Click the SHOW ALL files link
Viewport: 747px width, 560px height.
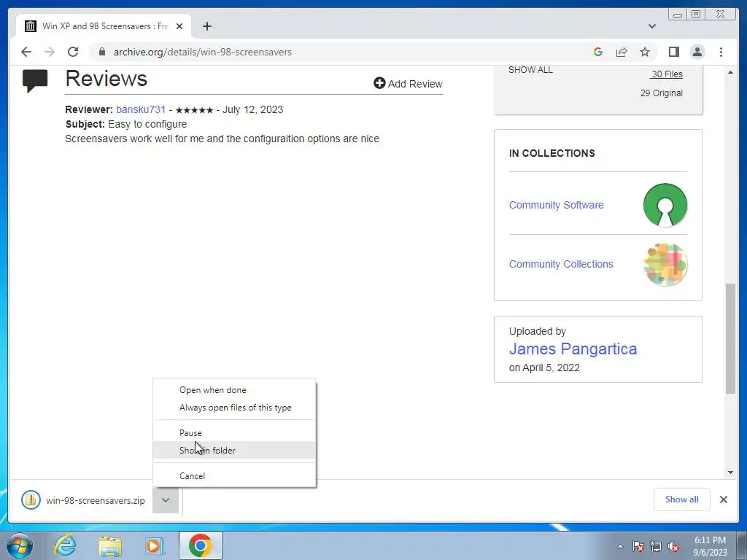coord(530,70)
